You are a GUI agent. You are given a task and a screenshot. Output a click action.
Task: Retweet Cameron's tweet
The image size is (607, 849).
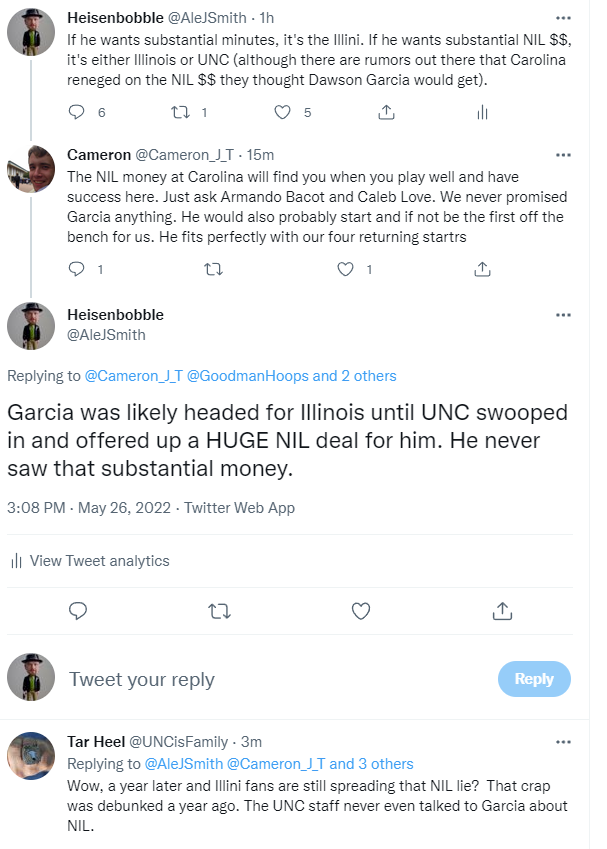coord(213,269)
